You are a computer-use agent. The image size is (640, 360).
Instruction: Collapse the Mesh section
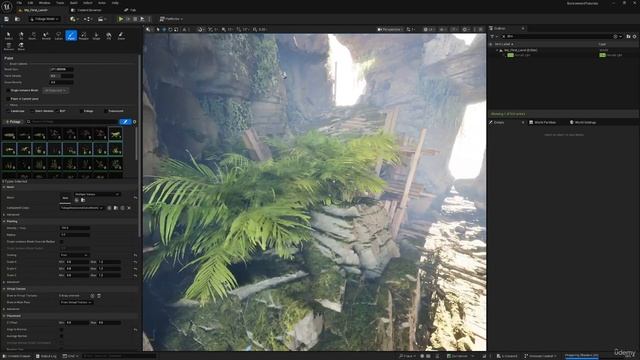[4, 187]
